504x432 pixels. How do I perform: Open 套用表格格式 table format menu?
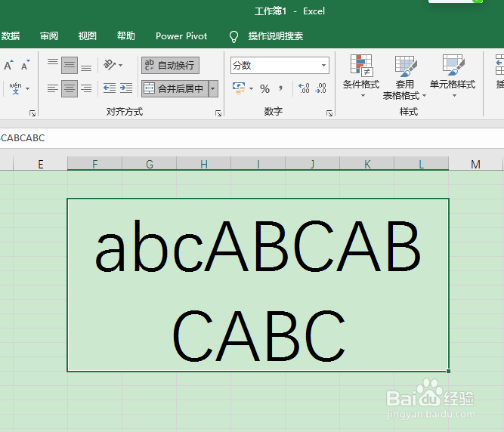click(x=404, y=77)
